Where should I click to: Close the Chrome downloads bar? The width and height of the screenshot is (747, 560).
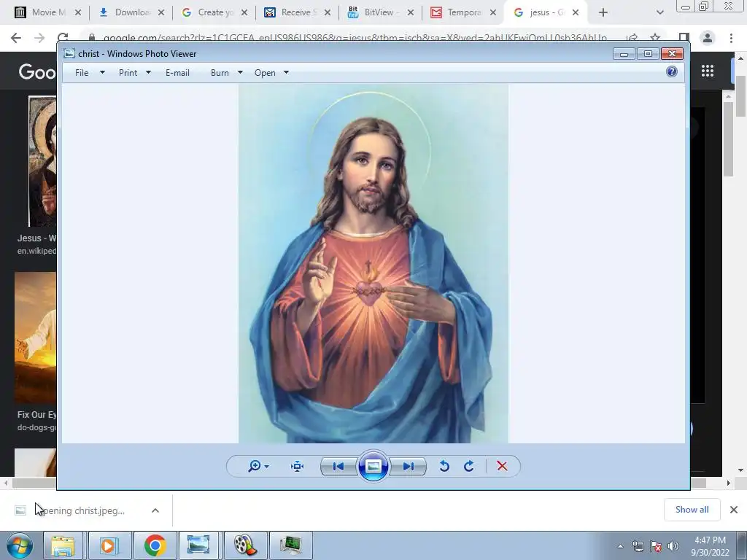[x=734, y=510]
